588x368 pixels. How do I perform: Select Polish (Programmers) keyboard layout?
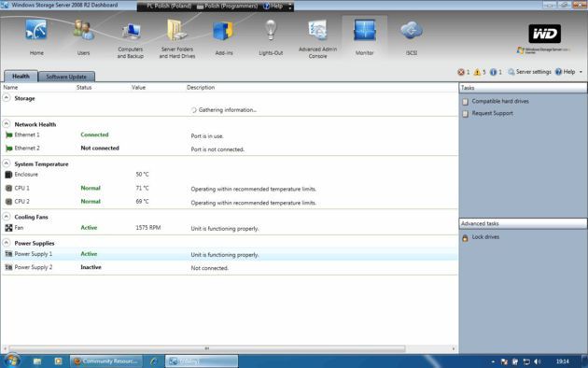(227, 6)
